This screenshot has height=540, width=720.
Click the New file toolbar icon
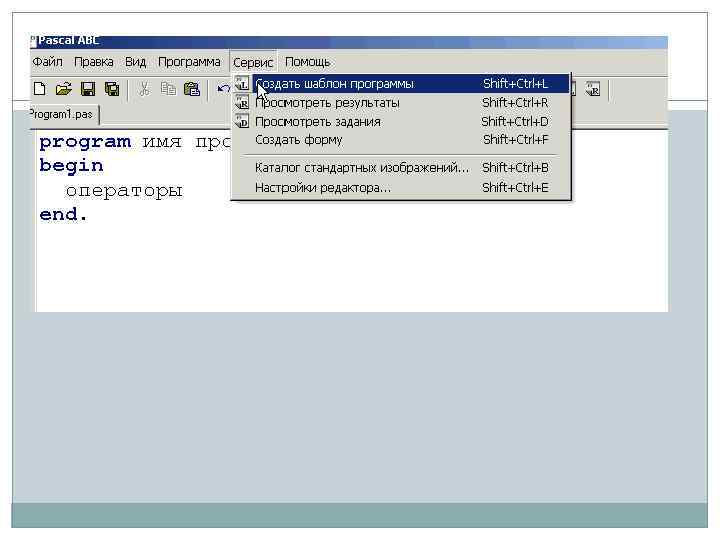point(40,89)
